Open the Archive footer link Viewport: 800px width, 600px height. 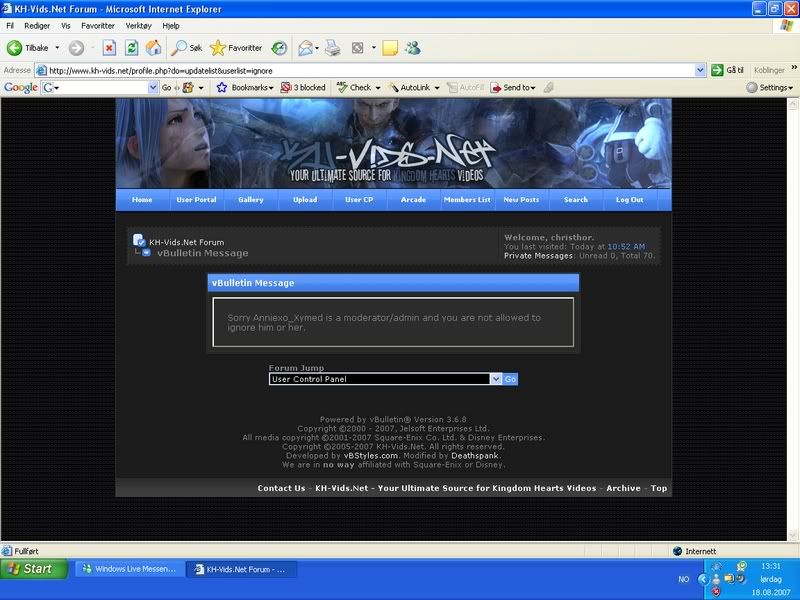click(x=623, y=488)
